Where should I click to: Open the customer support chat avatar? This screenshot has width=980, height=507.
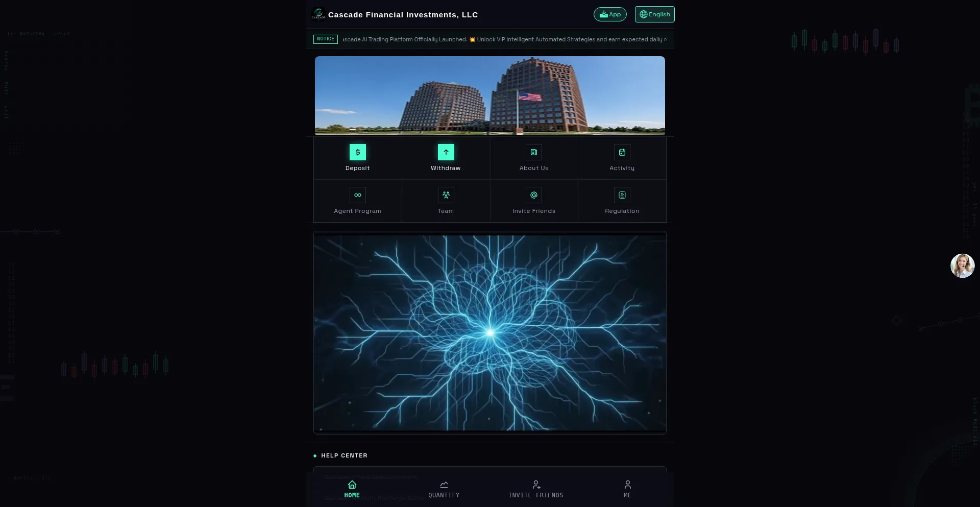962,266
